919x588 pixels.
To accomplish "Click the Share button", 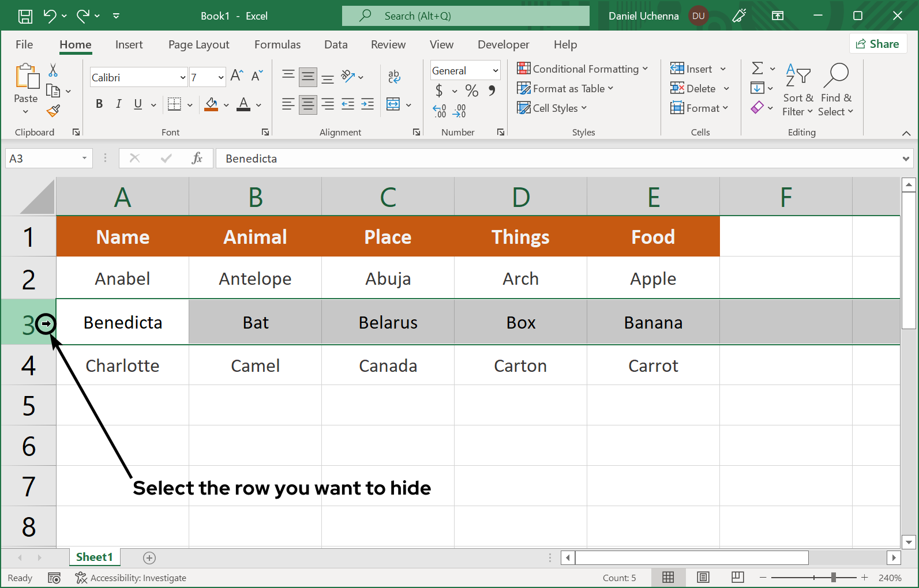I will [877, 44].
